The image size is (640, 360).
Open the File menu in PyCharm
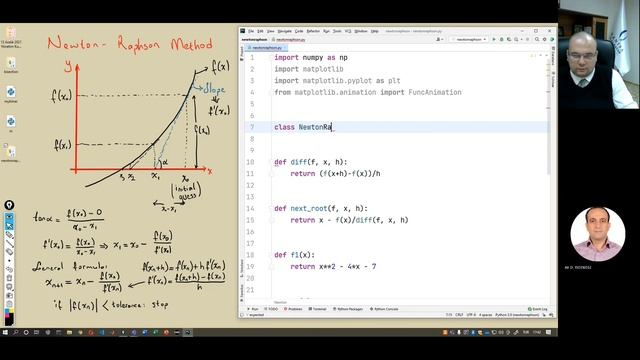251,31
